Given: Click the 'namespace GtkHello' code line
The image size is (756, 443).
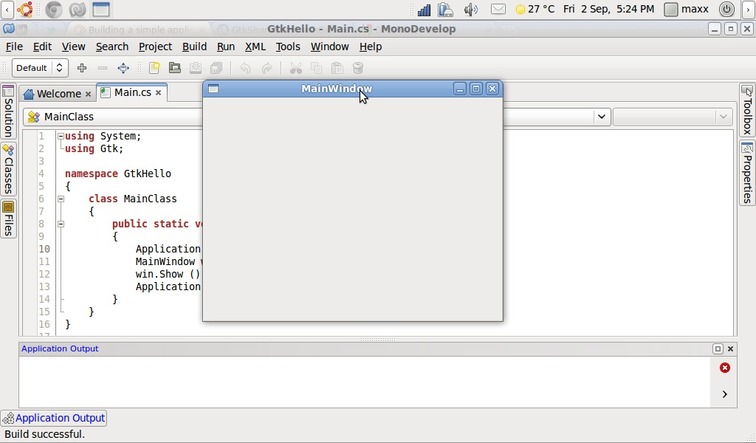Looking at the screenshot, I should 118,174.
